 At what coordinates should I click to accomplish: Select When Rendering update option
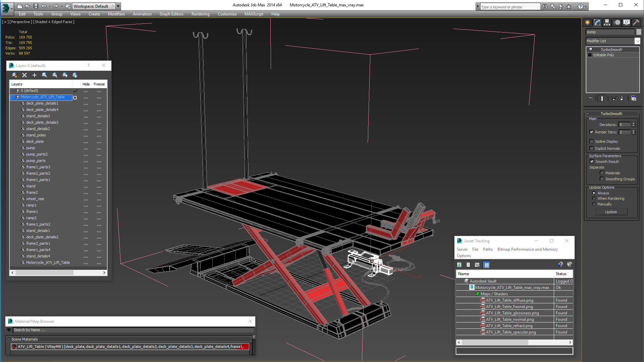point(594,198)
